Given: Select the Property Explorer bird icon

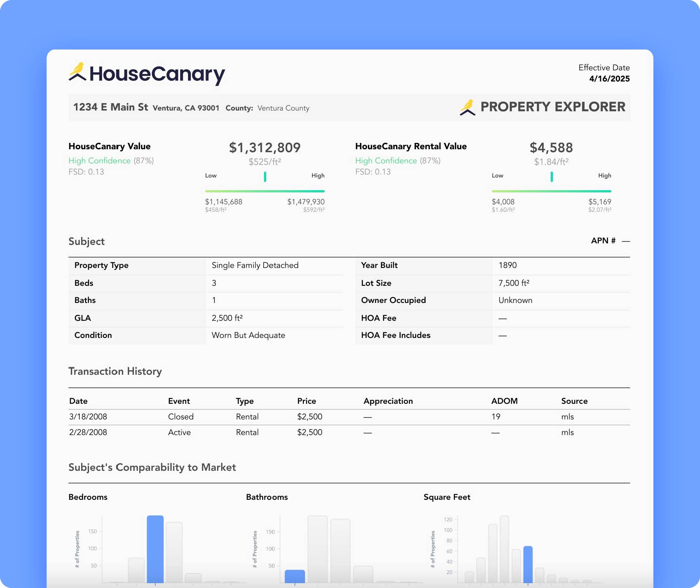Looking at the screenshot, I should 467,107.
